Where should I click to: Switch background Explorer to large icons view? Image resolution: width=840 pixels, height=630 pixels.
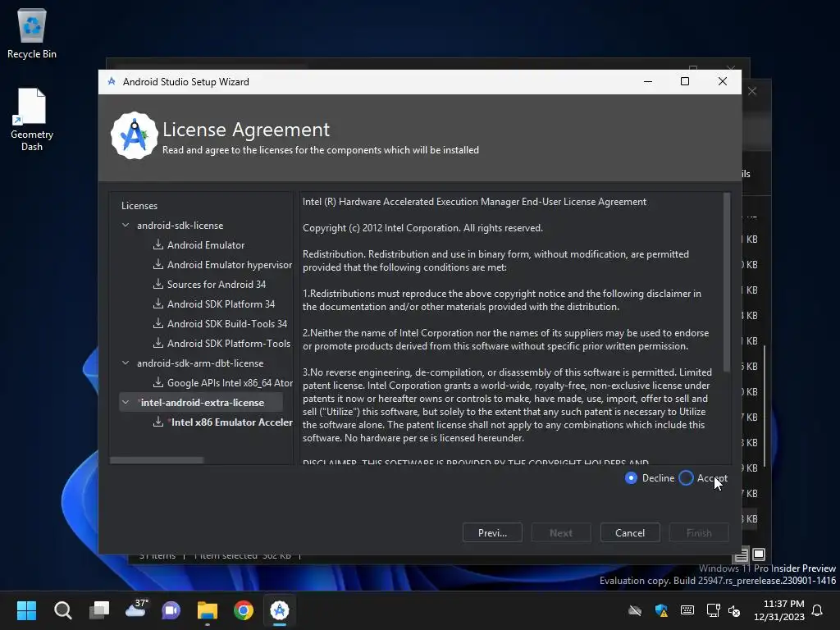click(759, 554)
